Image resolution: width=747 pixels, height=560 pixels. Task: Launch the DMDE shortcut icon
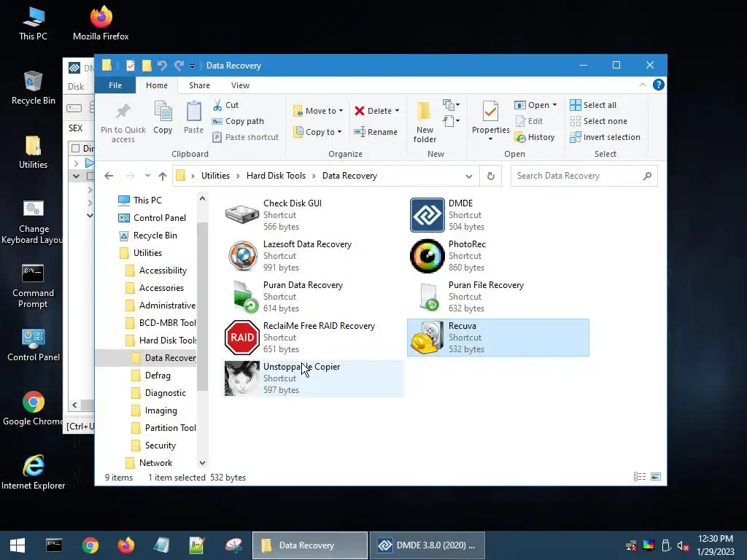pyautogui.click(x=427, y=215)
